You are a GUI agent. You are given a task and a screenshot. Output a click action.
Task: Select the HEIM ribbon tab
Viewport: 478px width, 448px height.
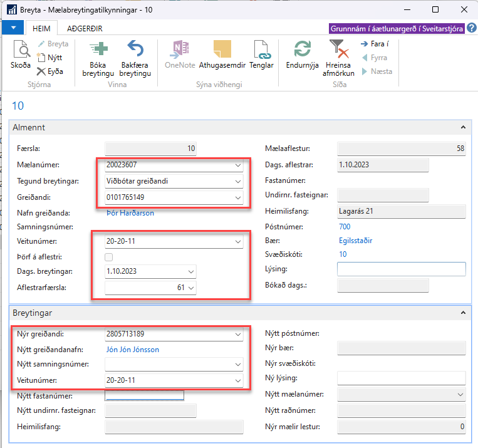pos(41,28)
